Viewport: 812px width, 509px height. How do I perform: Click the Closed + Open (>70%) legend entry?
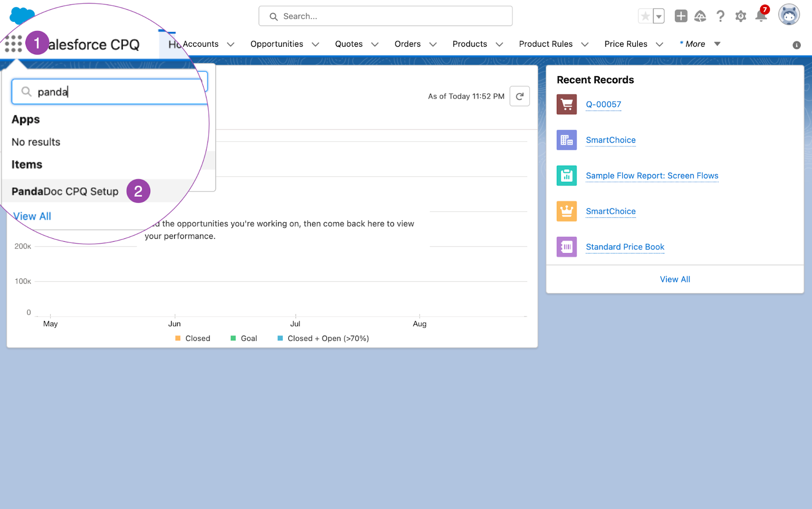(323, 338)
